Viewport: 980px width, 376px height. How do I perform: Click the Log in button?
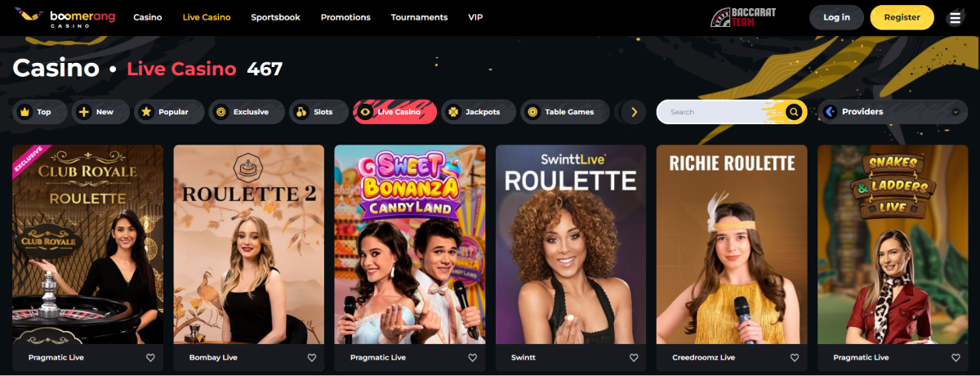(x=836, y=17)
